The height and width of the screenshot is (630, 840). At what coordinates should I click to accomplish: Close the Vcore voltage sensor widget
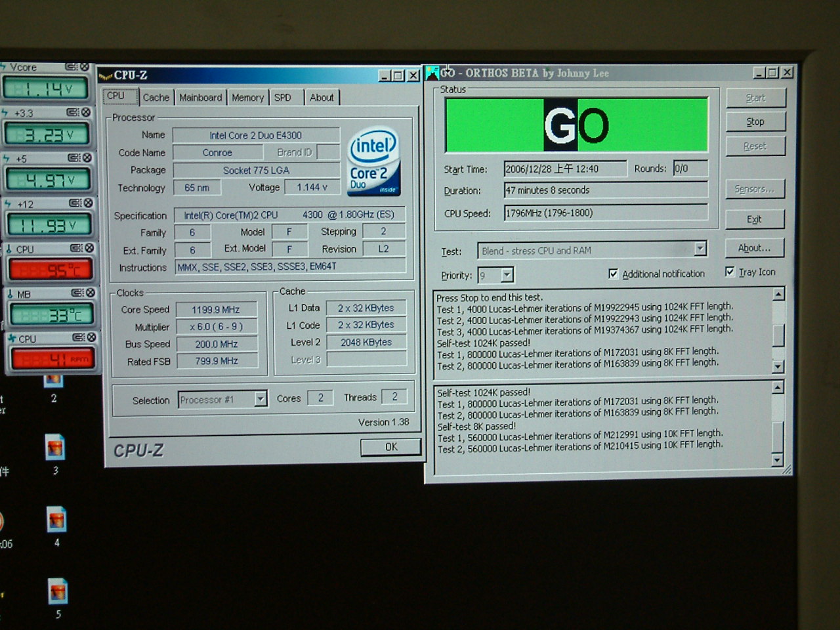click(84, 67)
